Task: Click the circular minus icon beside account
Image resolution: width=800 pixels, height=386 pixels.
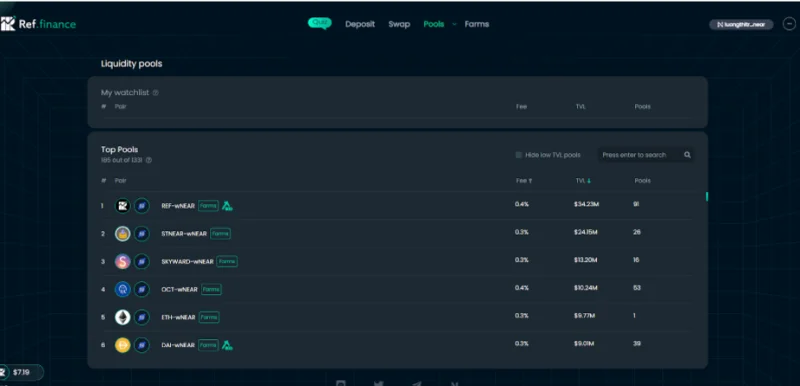Action: pyautogui.click(x=789, y=24)
